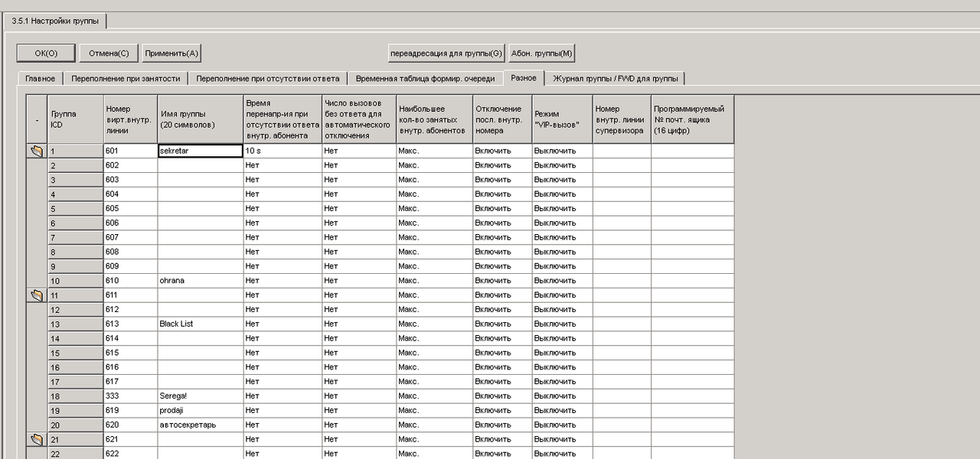Click mailbox number cell for row 601
This screenshot has height=459, width=980.
(x=693, y=151)
